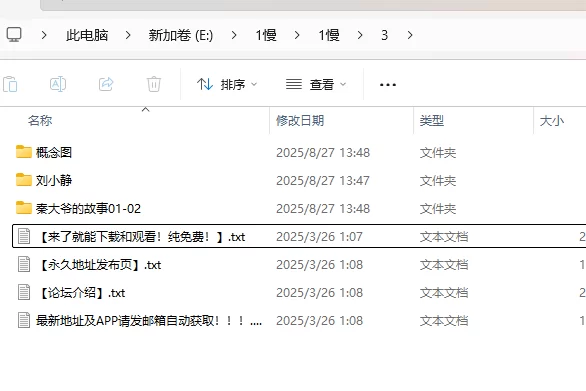Select the 概念图 folder name
The width and height of the screenshot is (586, 391).
[54, 153]
